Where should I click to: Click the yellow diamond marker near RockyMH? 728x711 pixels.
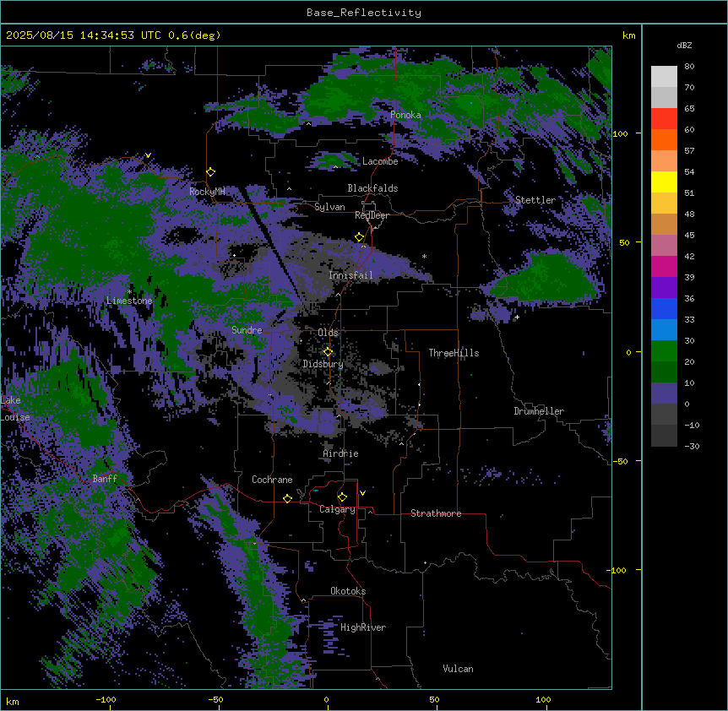pos(211,172)
